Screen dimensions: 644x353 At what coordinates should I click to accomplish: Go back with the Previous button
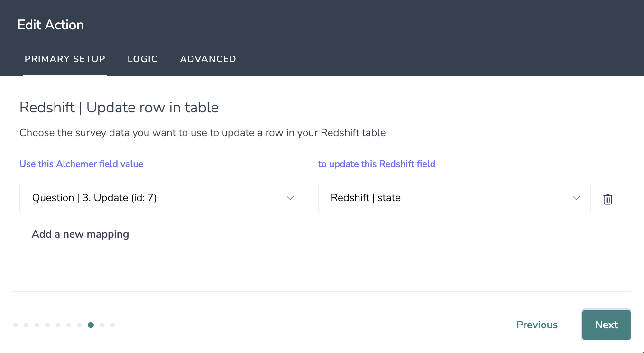(x=537, y=325)
